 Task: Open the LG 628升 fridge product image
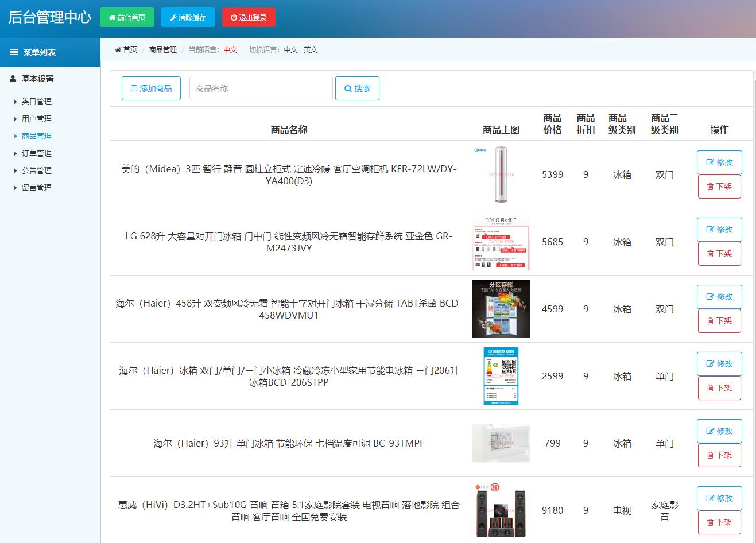pyautogui.click(x=501, y=242)
